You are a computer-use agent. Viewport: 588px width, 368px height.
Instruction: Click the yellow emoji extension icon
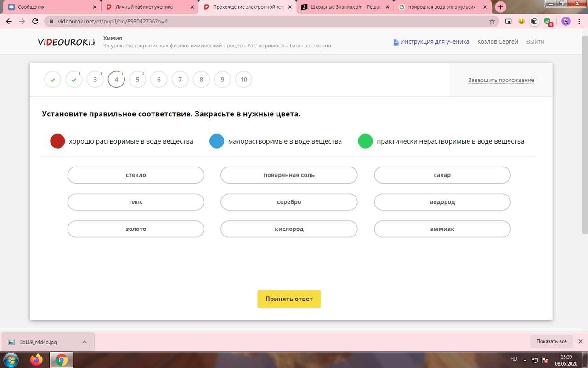521,21
